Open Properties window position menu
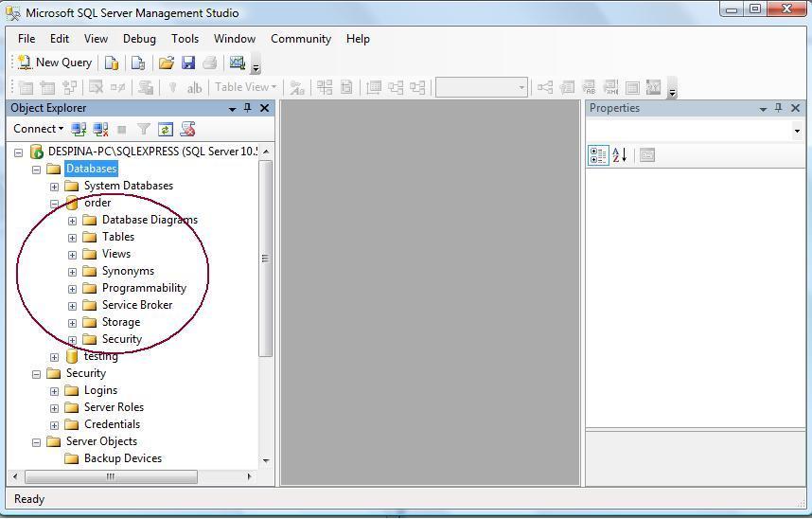812x519 pixels. (763, 108)
